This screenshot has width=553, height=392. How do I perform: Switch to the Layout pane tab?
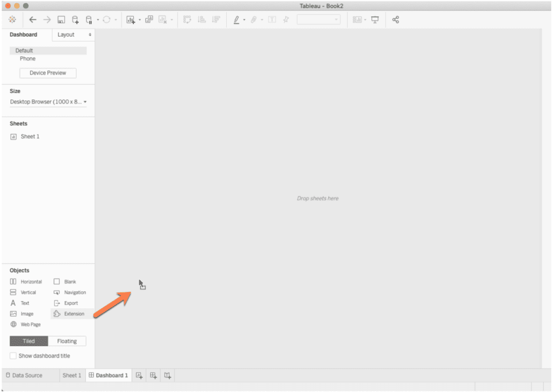pos(66,35)
